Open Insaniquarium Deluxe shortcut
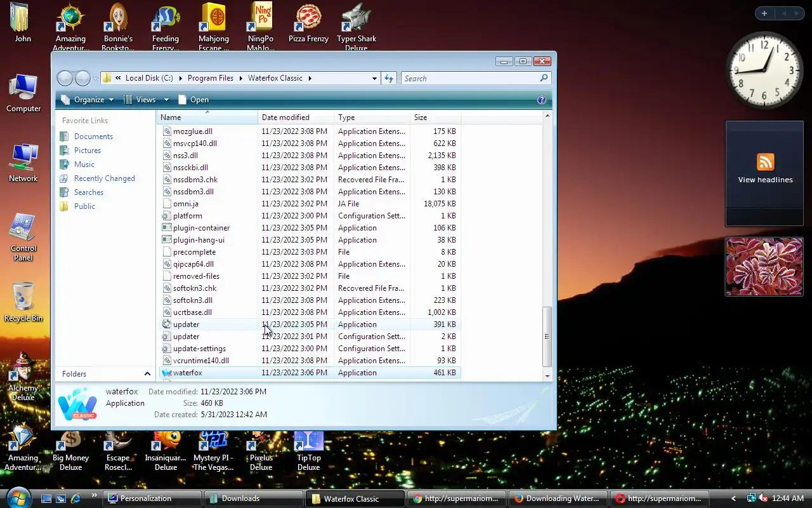The height and width of the screenshot is (508, 812). pyautogui.click(x=166, y=451)
